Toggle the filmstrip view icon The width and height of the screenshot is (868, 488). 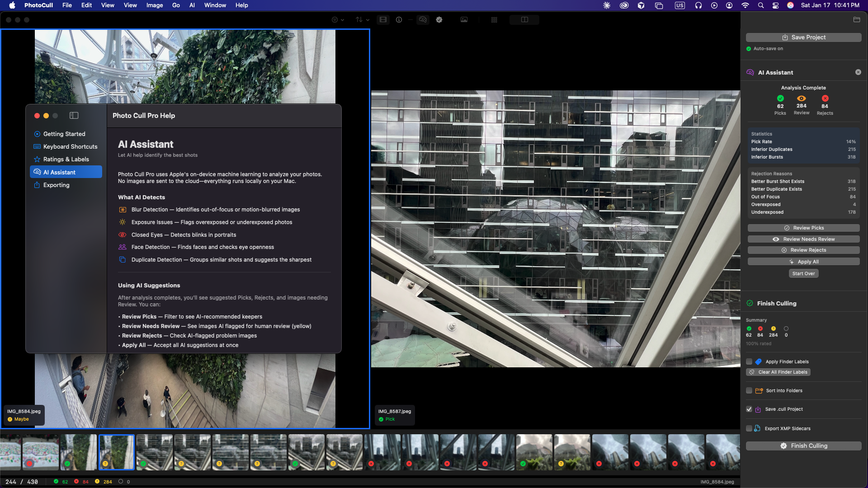[383, 20]
